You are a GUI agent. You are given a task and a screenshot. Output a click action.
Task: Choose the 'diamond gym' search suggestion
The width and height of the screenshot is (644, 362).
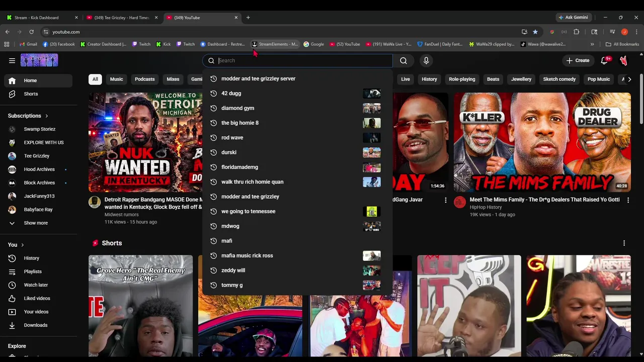(297, 108)
